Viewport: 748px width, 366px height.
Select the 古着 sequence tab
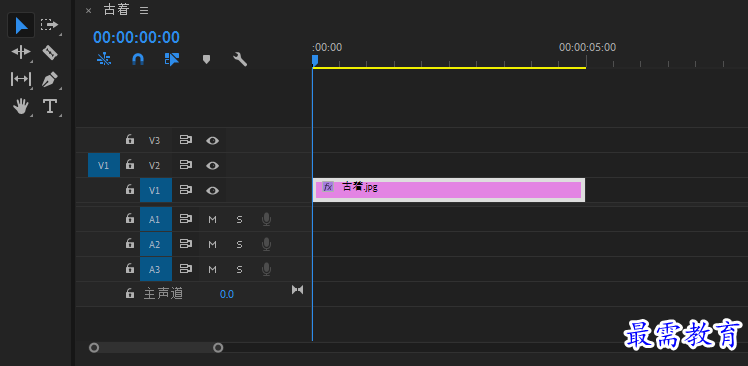pyautogui.click(x=117, y=10)
